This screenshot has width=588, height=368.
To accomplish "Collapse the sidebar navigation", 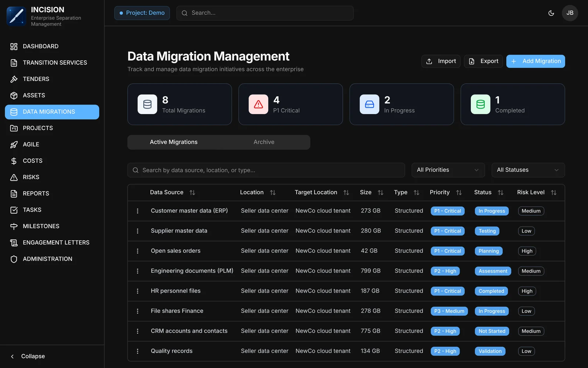I will (28, 356).
